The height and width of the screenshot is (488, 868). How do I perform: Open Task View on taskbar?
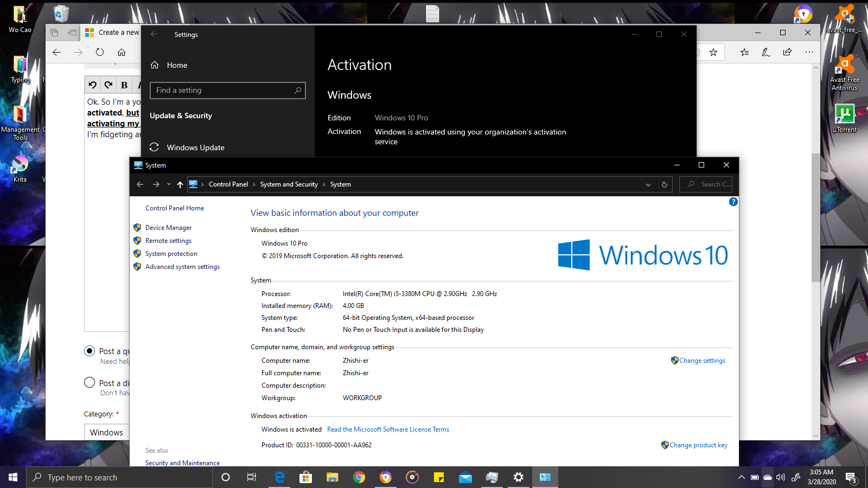pos(252,477)
